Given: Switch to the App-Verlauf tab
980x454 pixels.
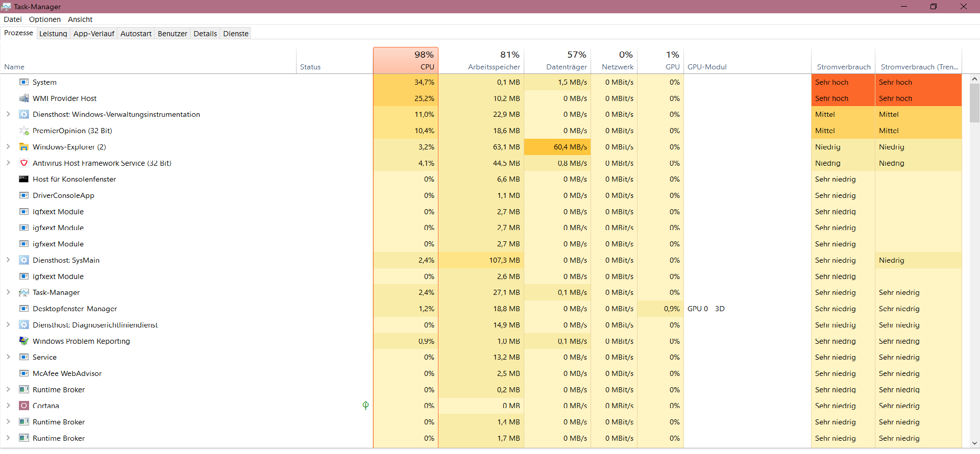Looking at the screenshot, I should pos(94,34).
